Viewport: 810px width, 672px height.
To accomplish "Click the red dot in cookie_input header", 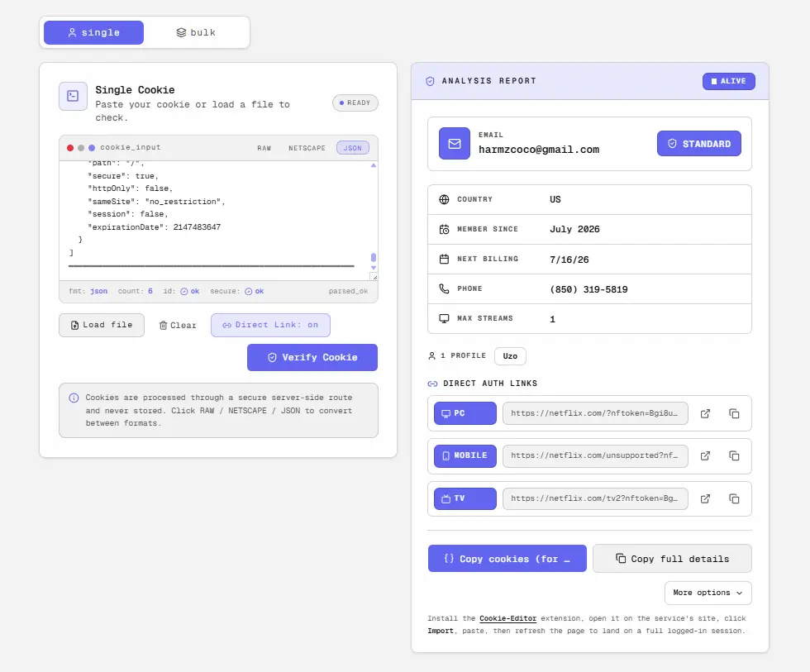I will [x=70, y=148].
